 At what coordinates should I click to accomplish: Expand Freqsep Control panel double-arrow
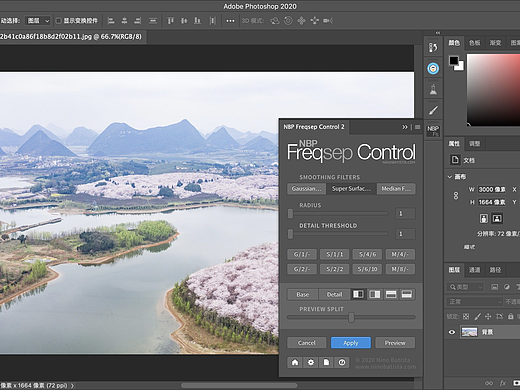(405, 127)
